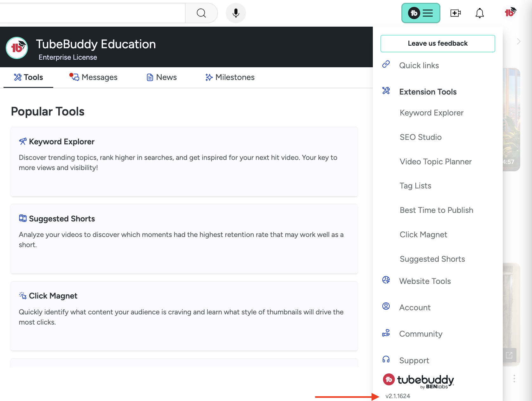
Task: Click the TubeBuddy Education channel logo
Action: (x=17, y=48)
